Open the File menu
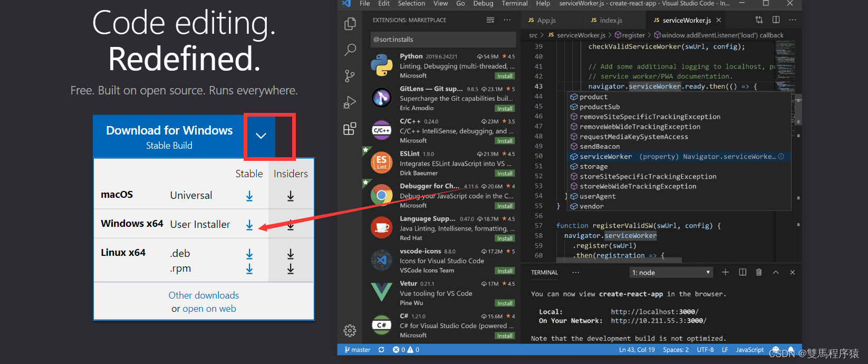This screenshot has height=364, width=868. point(365,3)
